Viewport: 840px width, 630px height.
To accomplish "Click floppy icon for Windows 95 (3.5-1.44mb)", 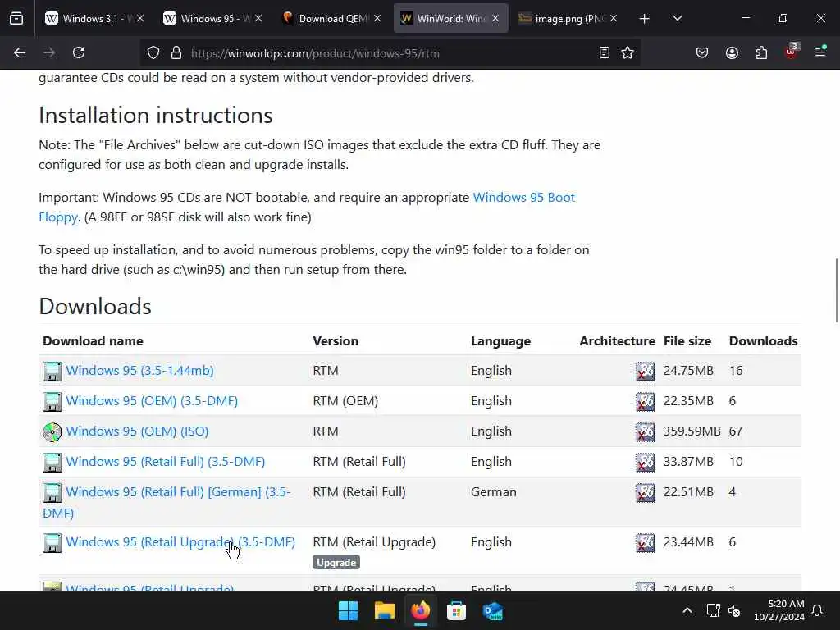I will coord(52,372).
